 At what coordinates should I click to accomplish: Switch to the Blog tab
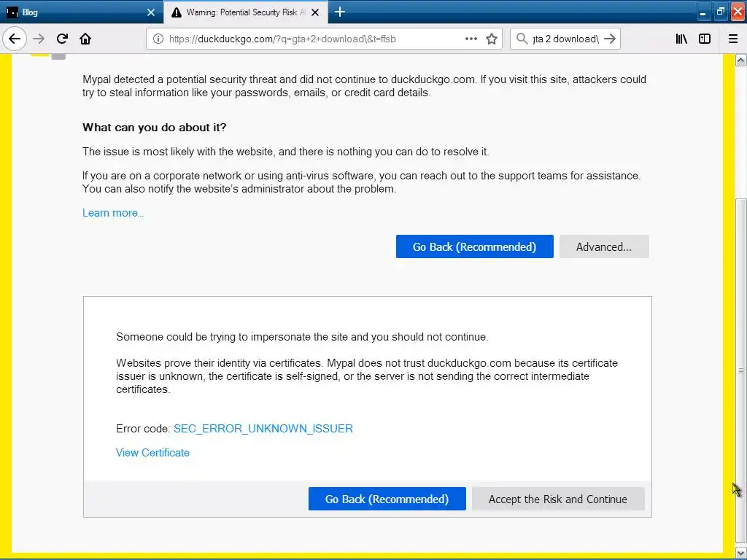[x=82, y=12]
